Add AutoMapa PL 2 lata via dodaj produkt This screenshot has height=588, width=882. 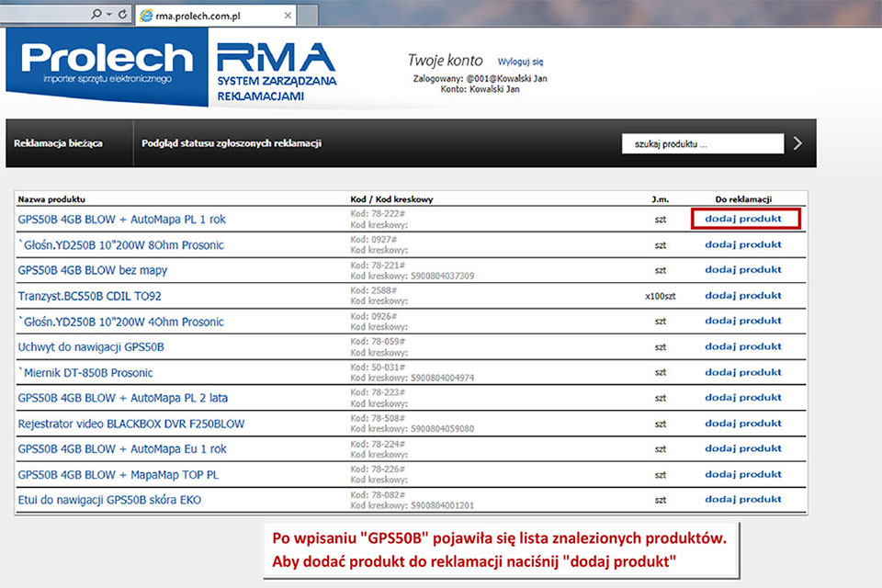743,397
